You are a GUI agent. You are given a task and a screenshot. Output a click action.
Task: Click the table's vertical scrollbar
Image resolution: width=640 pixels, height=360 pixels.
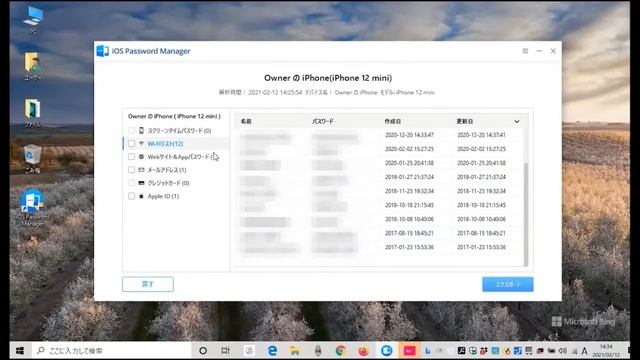[x=526, y=214]
